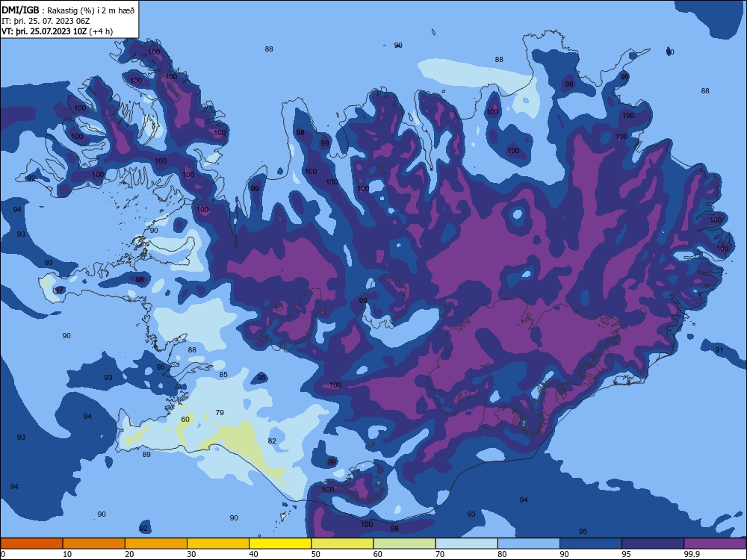
Task: Click the purple above-99.9 legend swatch
Action: (715, 544)
